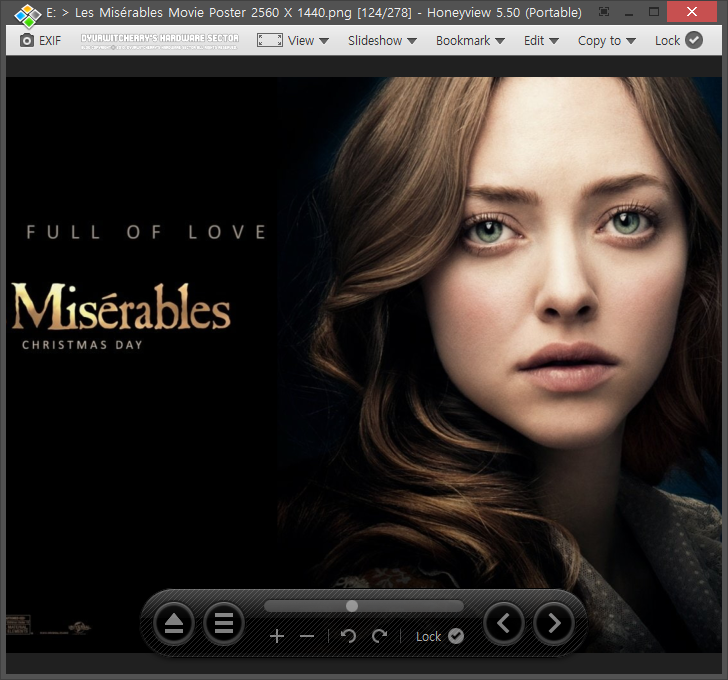The image size is (728, 680).
Task: Rotate image counterclockwise
Action: [348, 636]
